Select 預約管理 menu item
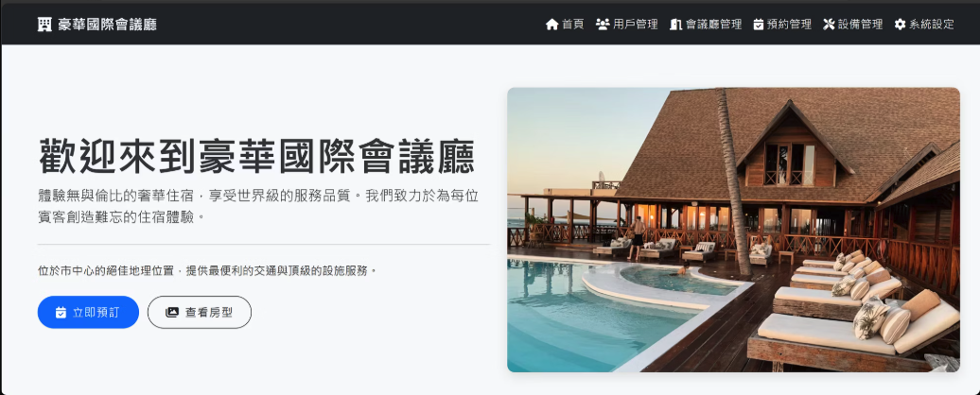This screenshot has height=395, width=980. [782, 25]
